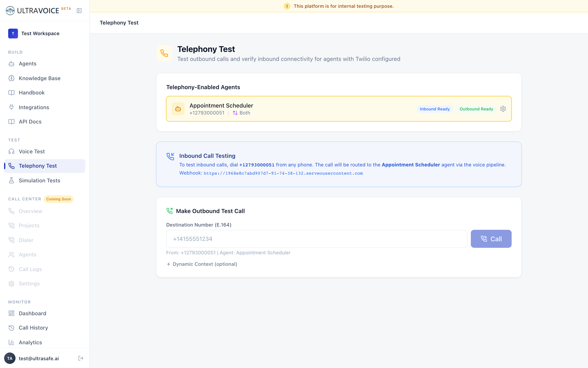
Task: Click Analytics bar chart icon
Action: click(11, 342)
